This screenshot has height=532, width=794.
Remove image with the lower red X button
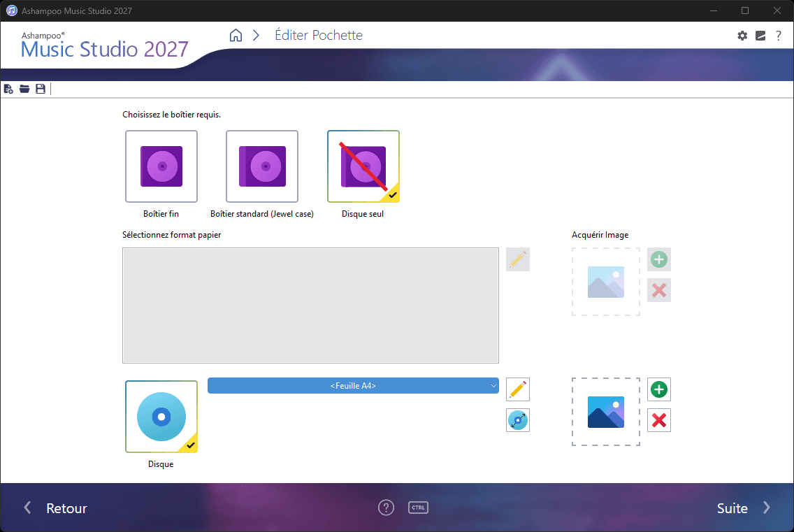(659, 421)
